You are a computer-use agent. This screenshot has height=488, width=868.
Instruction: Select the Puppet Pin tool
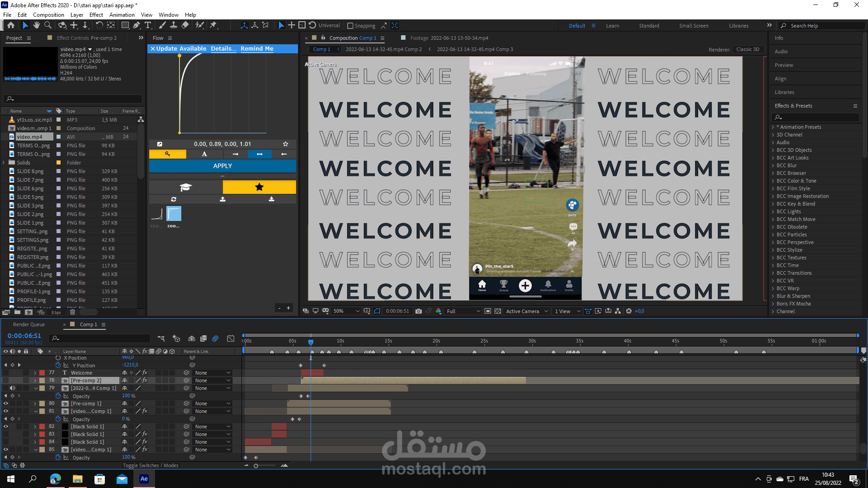pos(213,25)
